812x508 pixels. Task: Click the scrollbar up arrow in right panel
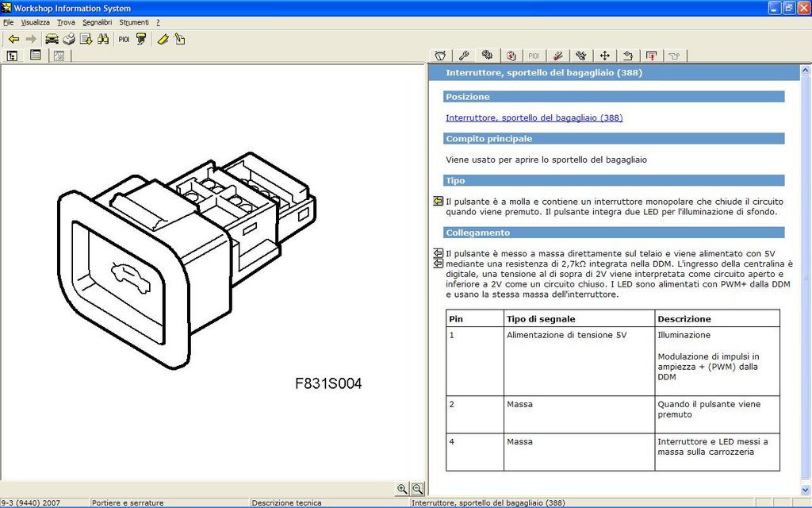[806, 71]
